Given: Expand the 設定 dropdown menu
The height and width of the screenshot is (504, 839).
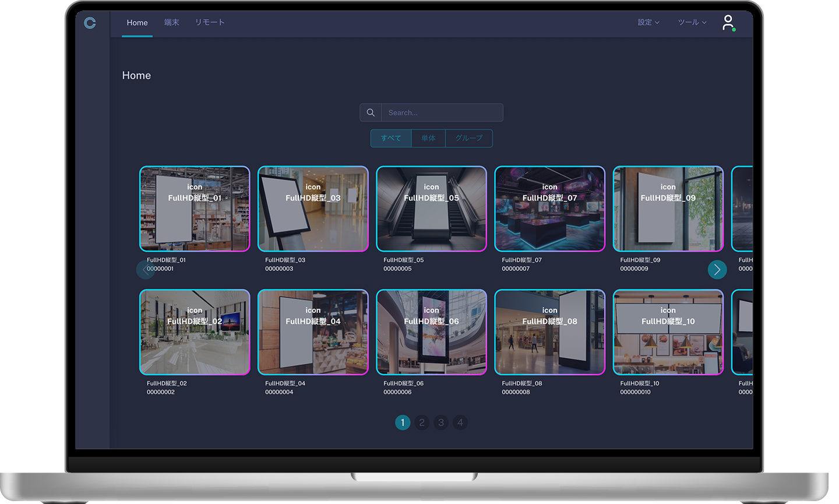Looking at the screenshot, I should pos(648,22).
